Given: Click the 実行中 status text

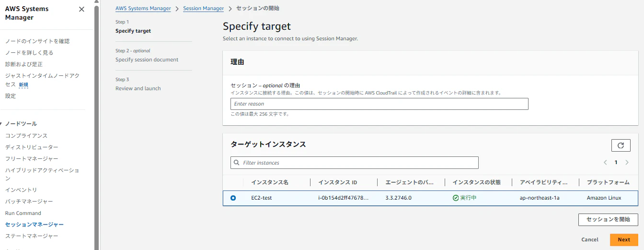Looking at the screenshot, I should (x=468, y=198).
